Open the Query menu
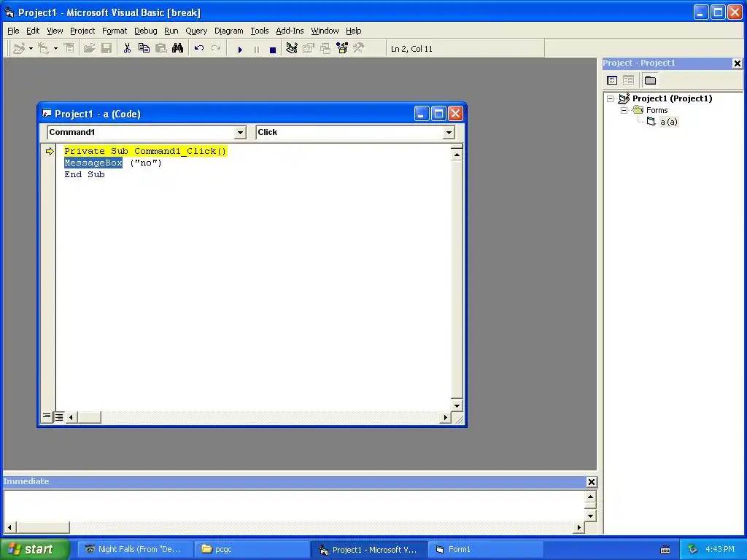Screen dimensions: 747x560 tap(196, 31)
